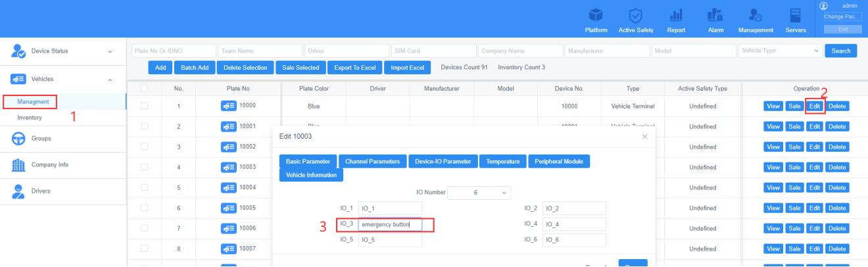This screenshot has width=868, height=267.
Task: Check the checkbox for row No. 3
Action: pyautogui.click(x=144, y=147)
